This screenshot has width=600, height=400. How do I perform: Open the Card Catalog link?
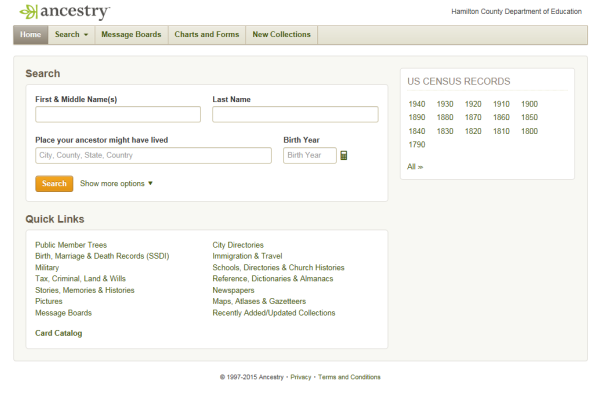(59, 333)
